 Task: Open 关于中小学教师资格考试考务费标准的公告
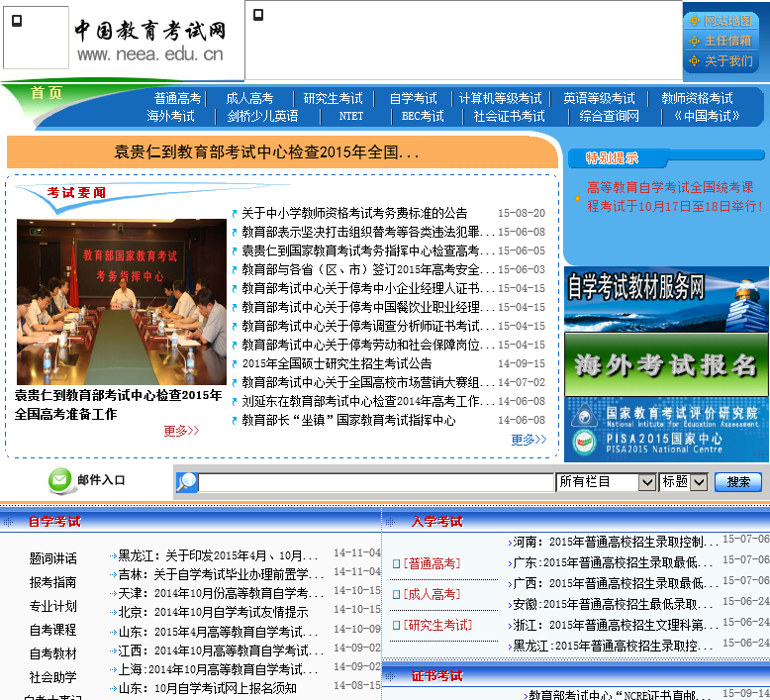(x=354, y=213)
